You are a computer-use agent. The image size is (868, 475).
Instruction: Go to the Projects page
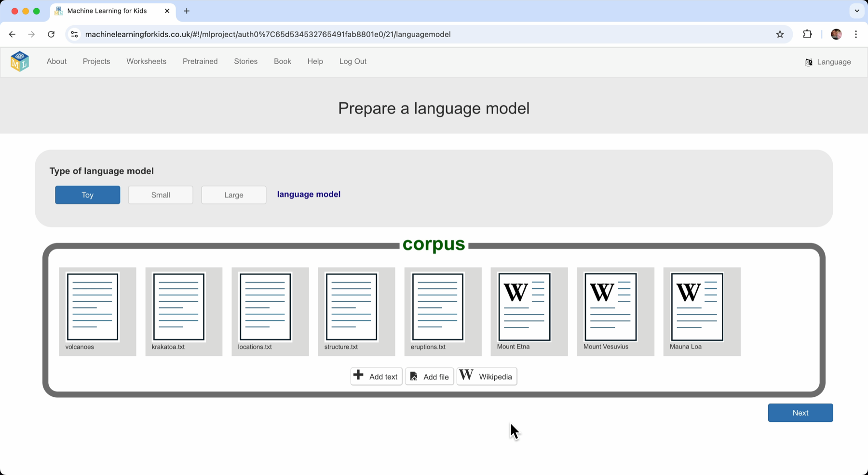coord(96,61)
